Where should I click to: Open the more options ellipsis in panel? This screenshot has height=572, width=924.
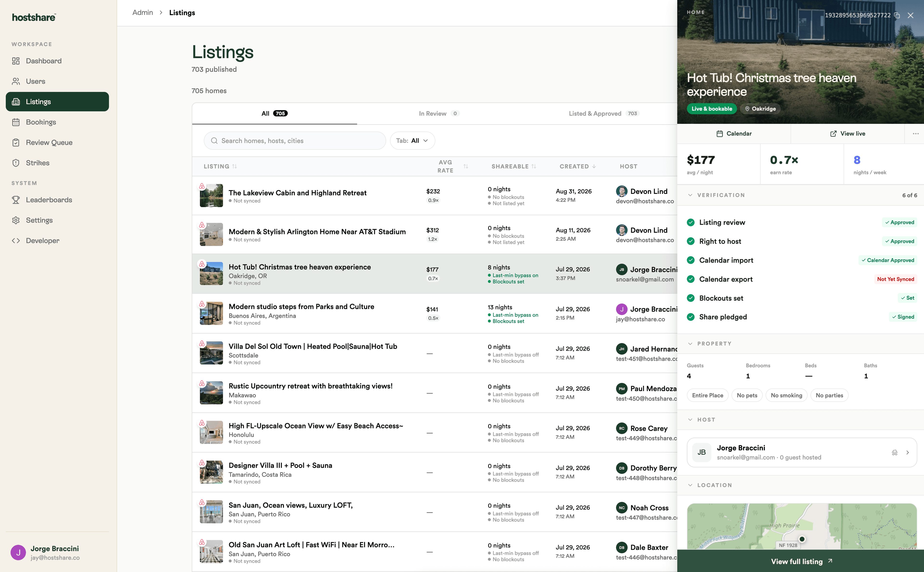(915, 133)
